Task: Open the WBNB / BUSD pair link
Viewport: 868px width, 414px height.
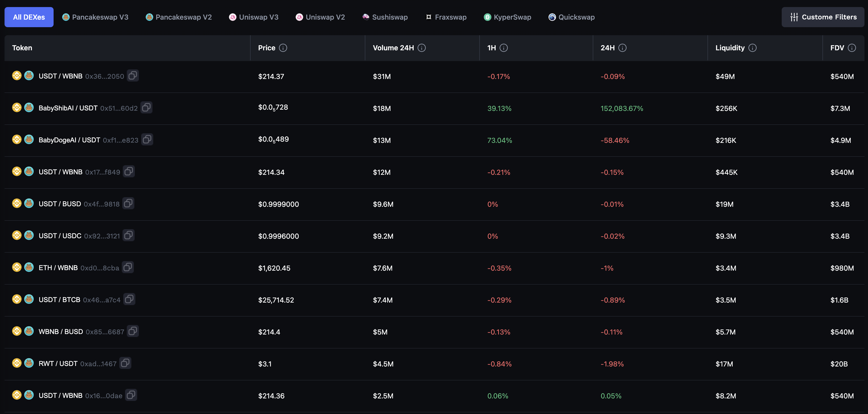Action: tap(61, 332)
